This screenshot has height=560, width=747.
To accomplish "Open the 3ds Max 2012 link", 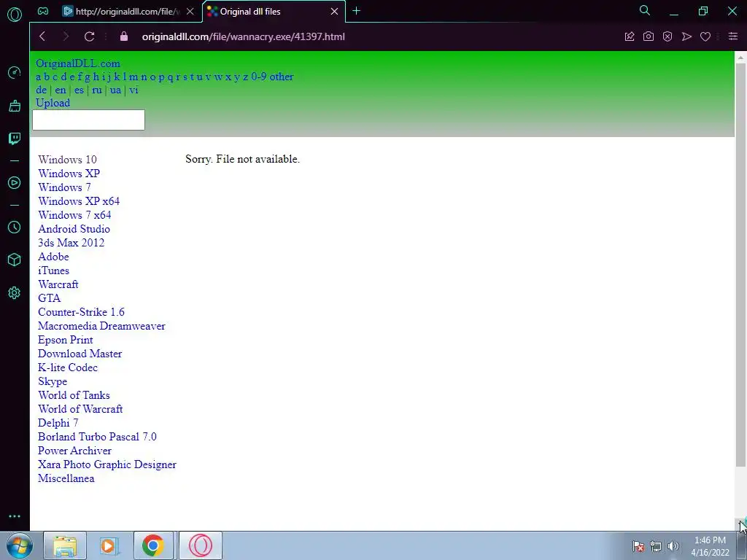I will pos(71,242).
